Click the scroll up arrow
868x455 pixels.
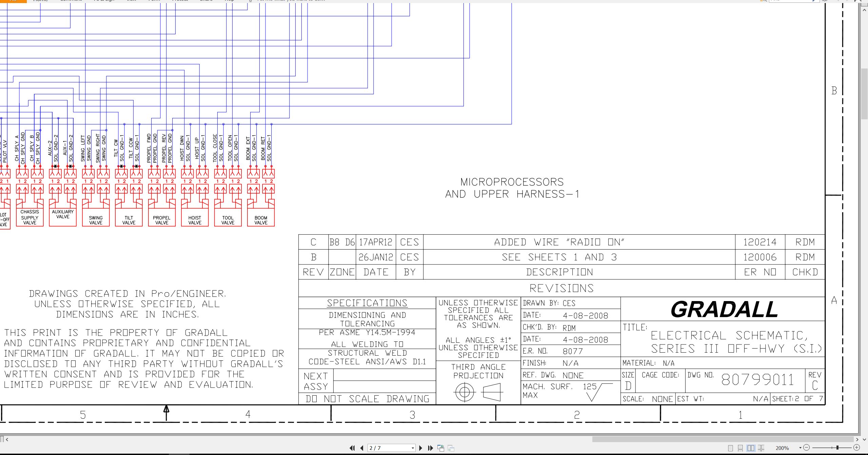tap(864, 10)
